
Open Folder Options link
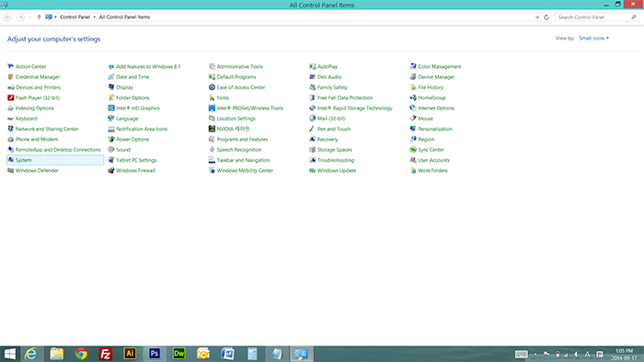[x=132, y=97]
